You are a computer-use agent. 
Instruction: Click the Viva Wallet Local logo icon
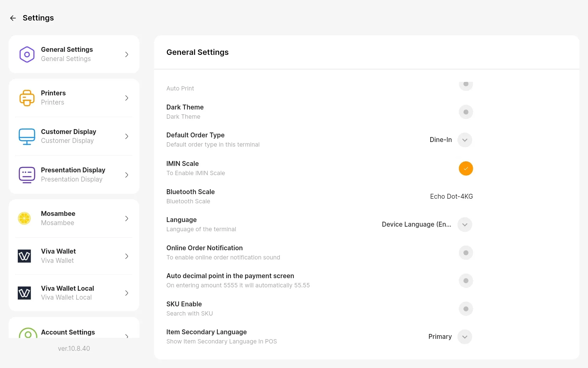(x=24, y=293)
